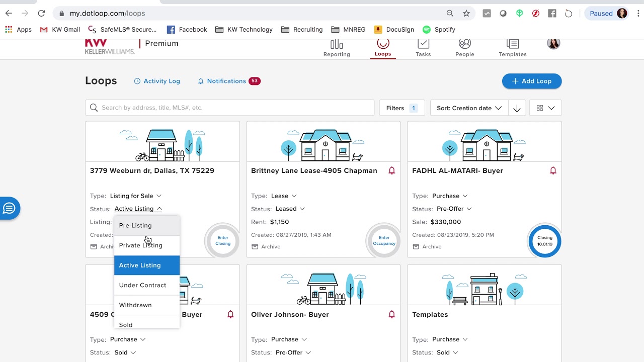Click the zoom magnifier icon in address bar
Screen dimensions: 644x362
450,14
